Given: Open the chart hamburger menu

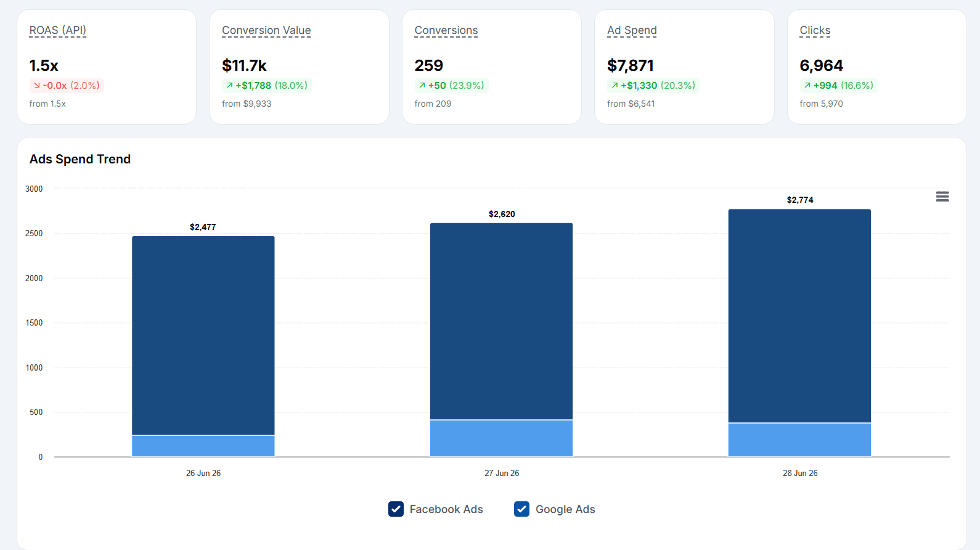Looking at the screenshot, I should coord(942,197).
